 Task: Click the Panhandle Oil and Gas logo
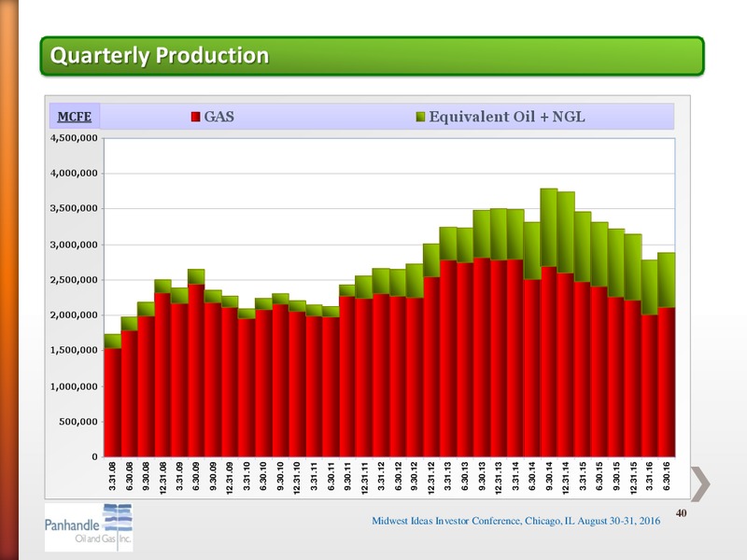coord(89,527)
